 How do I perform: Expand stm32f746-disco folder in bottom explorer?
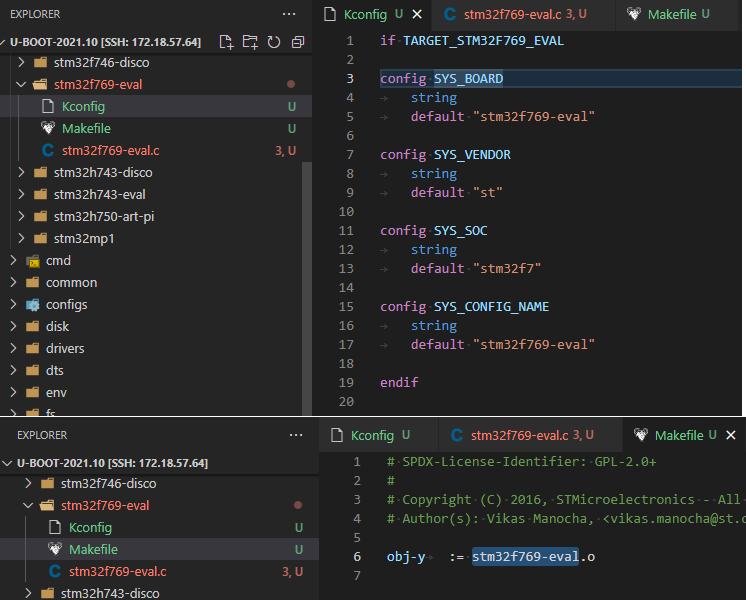pyautogui.click(x=28, y=483)
